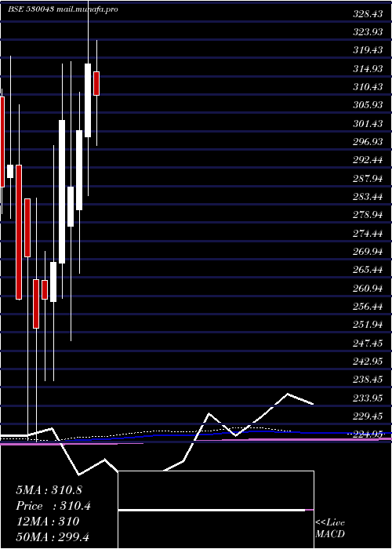Select the 12MA : 310 readout
The width and height of the screenshot is (392, 549).
tap(48, 522)
